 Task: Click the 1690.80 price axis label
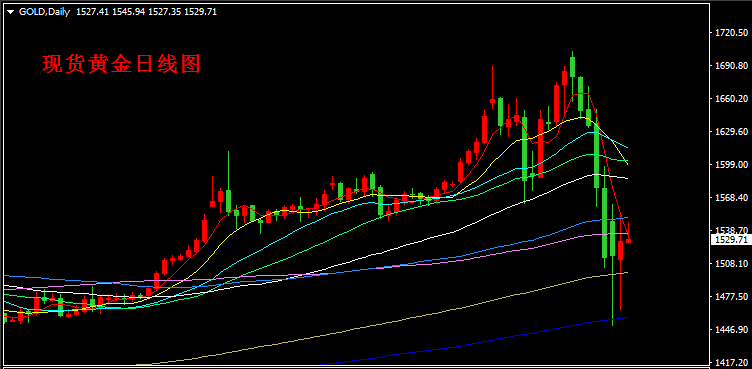pyautogui.click(x=731, y=66)
